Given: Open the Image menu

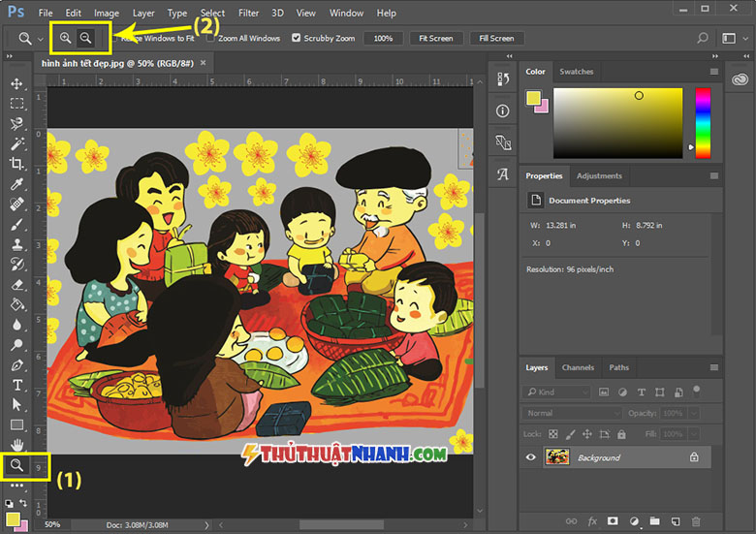Looking at the screenshot, I should tap(106, 13).
